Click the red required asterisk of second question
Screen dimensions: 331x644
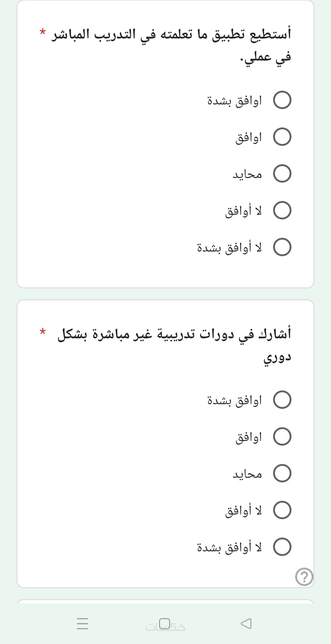tap(43, 331)
